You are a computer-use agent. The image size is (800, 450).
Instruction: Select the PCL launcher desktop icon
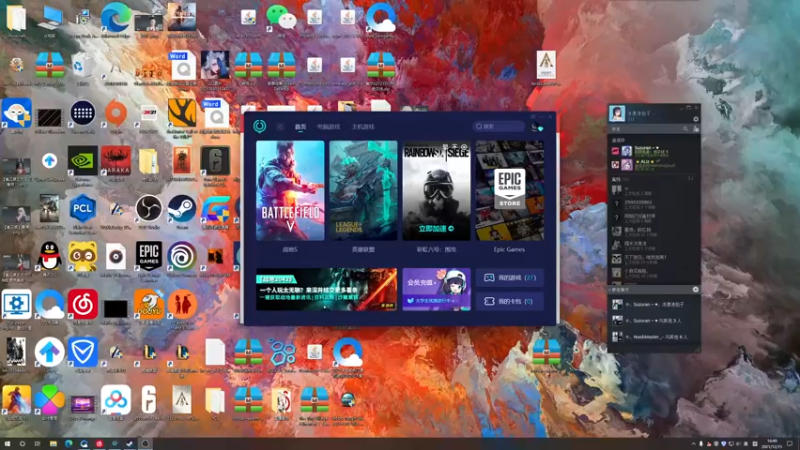(x=83, y=213)
